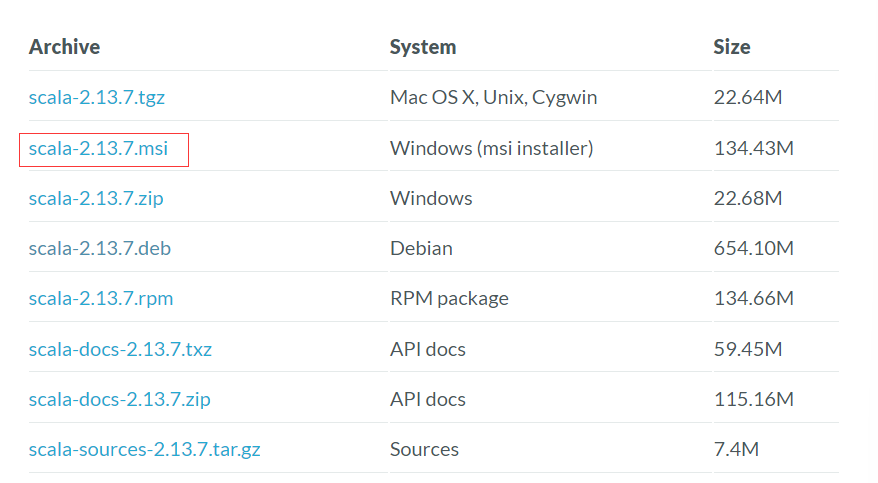Click the Size column header
The image size is (878, 483).
pos(731,47)
